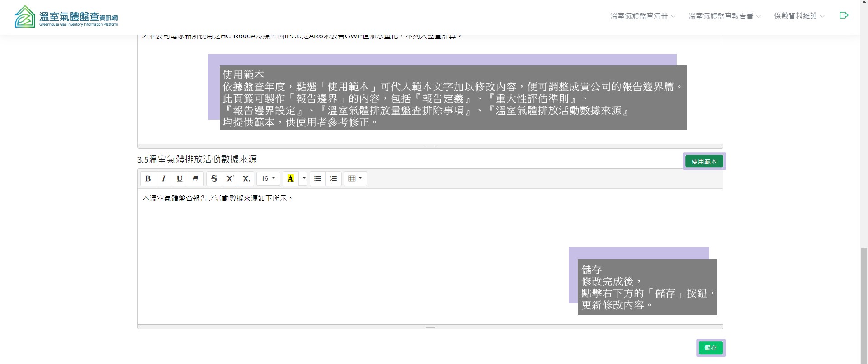
Task: Insert a numbered ordered list
Action: click(334, 179)
